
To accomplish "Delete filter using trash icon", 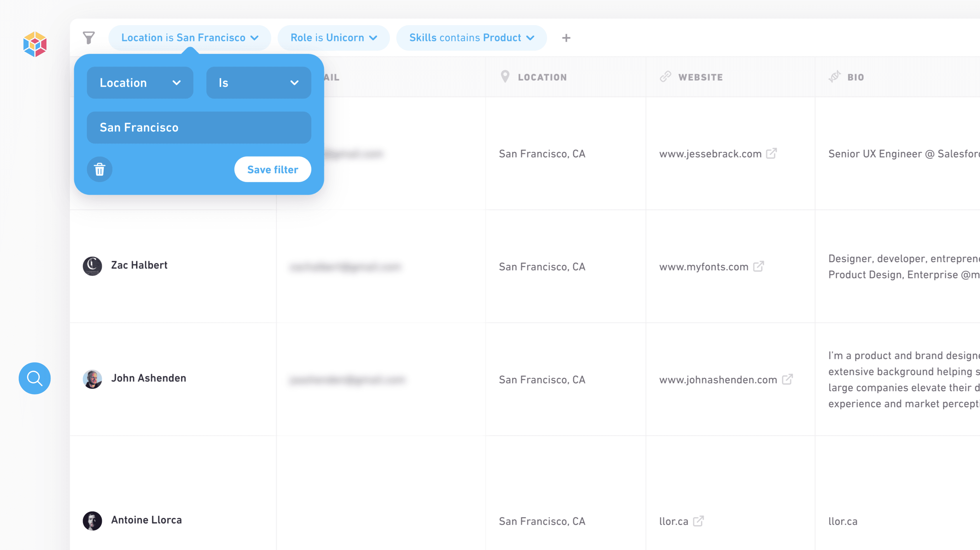I will click(x=100, y=170).
